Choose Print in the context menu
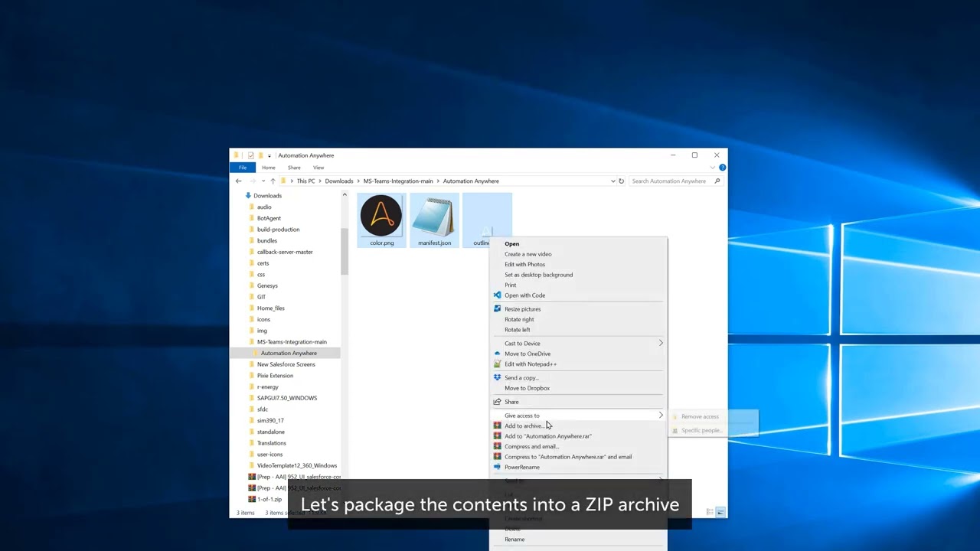The width and height of the screenshot is (980, 551). point(510,285)
